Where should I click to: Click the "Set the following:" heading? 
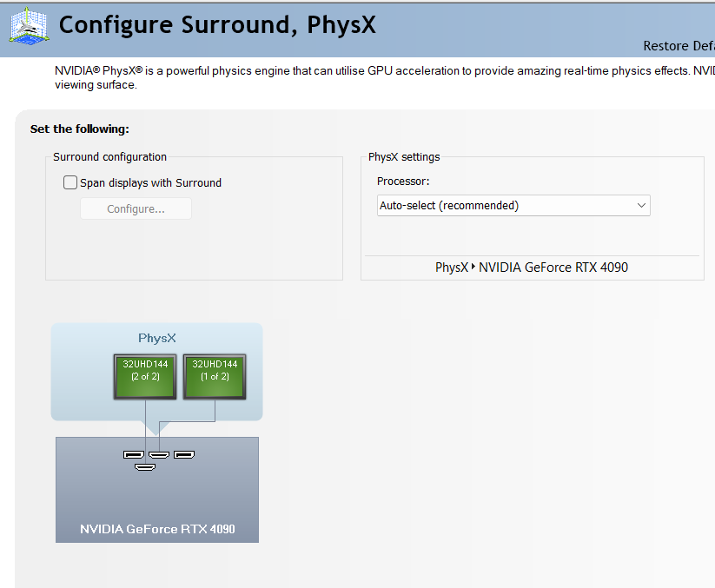click(x=79, y=129)
